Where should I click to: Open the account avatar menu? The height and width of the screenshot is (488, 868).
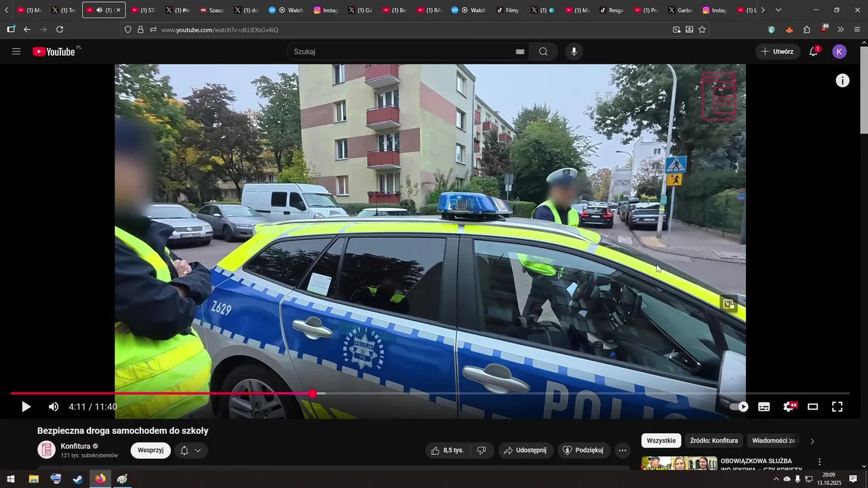[x=840, y=52]
